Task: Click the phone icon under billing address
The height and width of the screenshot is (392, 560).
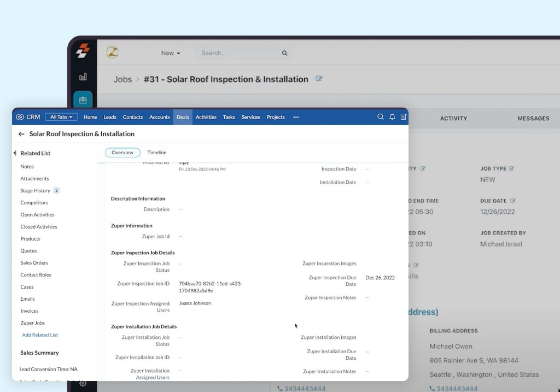Action: click(432, 388)
